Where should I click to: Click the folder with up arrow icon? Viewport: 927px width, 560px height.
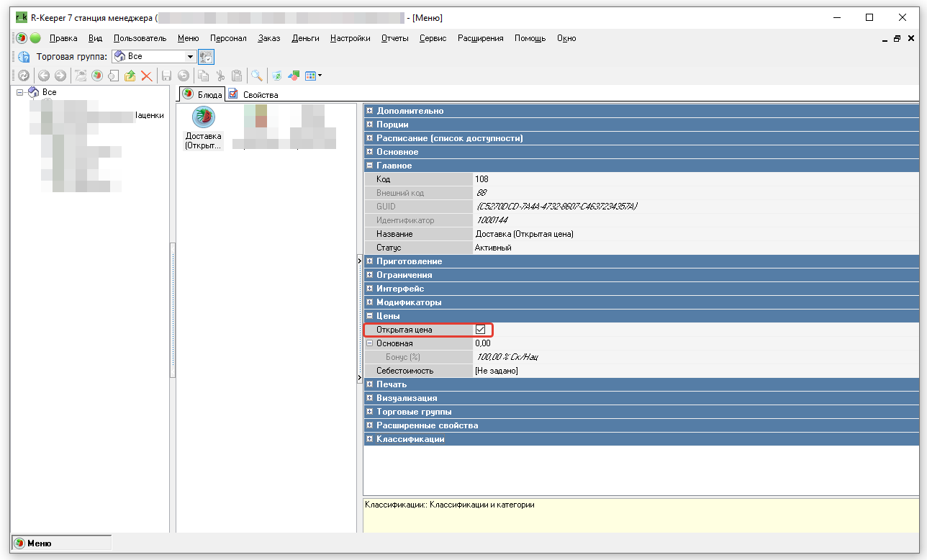tap(130, 76)
